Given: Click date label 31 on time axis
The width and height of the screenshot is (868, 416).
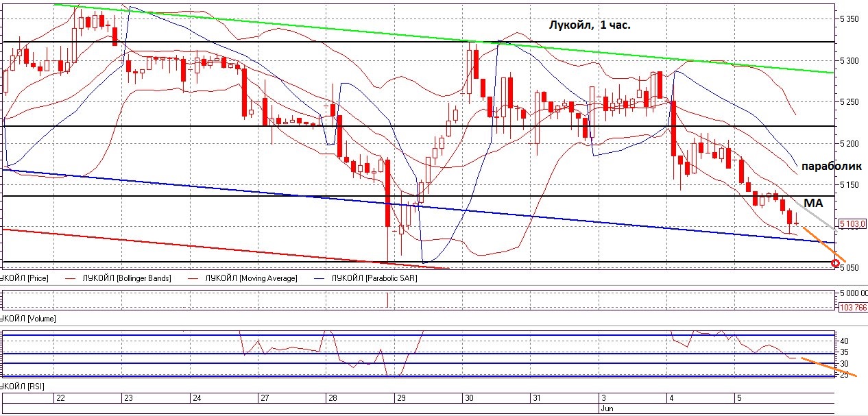Looking at the screenshot, I should 537,398.
